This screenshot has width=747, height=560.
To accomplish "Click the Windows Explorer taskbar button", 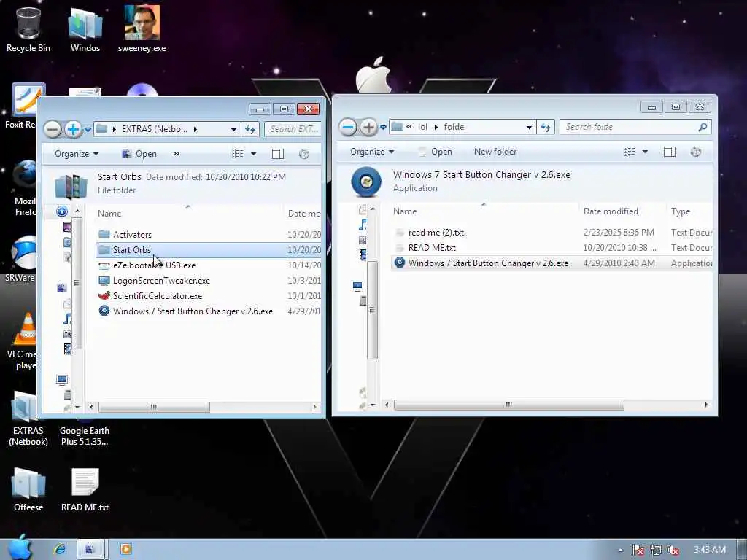I will tap(90, 549).
